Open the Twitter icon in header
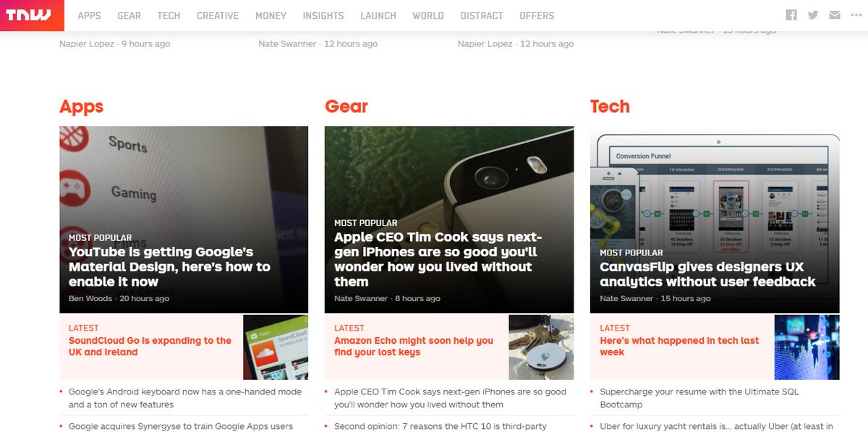This screenshot has height=432, width=868. click(x=813, y=15)
